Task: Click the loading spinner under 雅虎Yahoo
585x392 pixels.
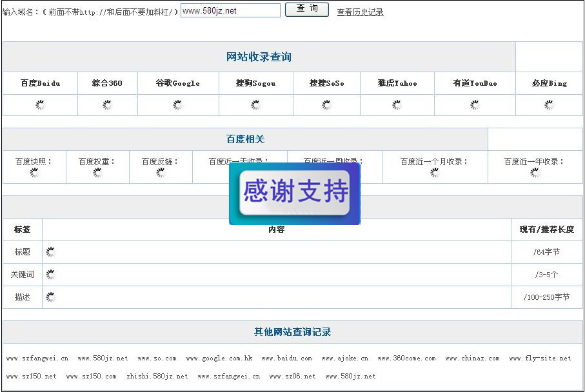Action: [397, 105]
